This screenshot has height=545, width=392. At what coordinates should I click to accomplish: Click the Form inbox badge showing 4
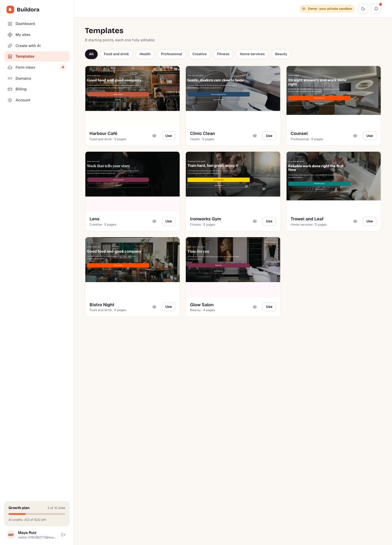[x=63, y=67]
